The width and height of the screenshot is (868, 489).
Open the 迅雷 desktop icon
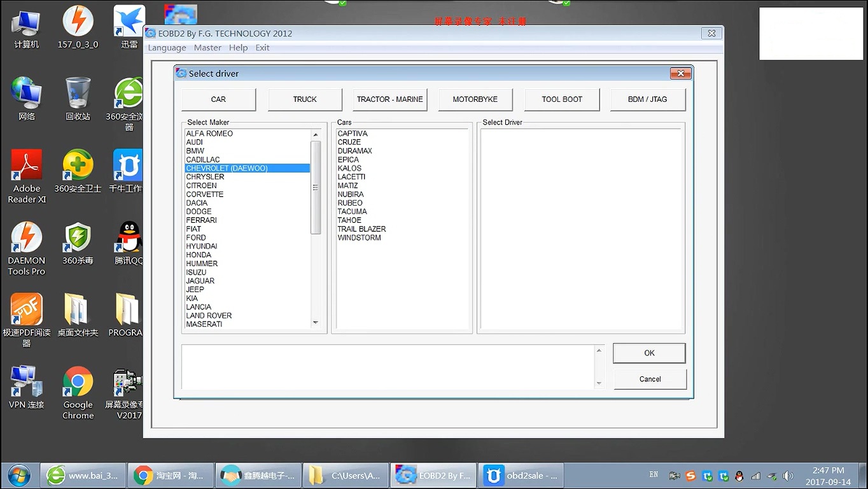click(x=129, y=27)
